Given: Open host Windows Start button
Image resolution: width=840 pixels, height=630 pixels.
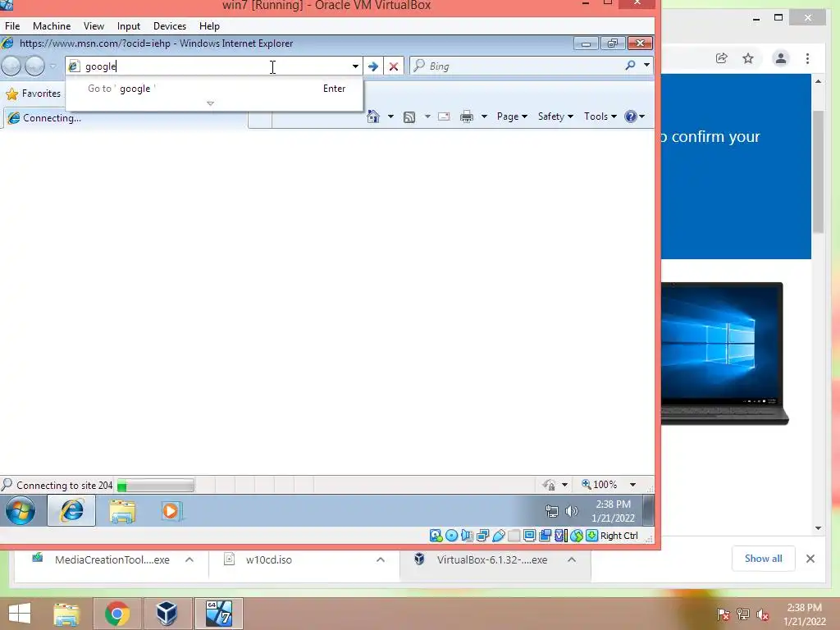Looking at the screenshot, I should (x=20, y=614).
